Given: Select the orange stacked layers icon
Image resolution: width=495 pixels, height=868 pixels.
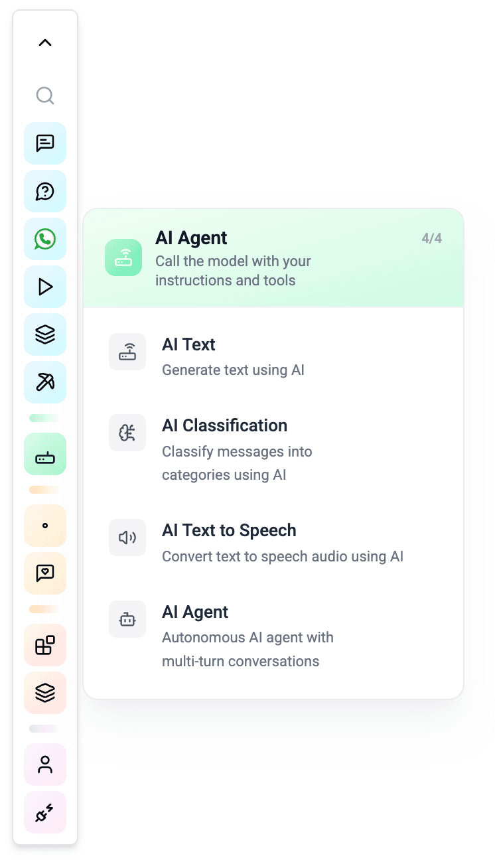Looking at the screenshot, I should click(x=45, y=693).
